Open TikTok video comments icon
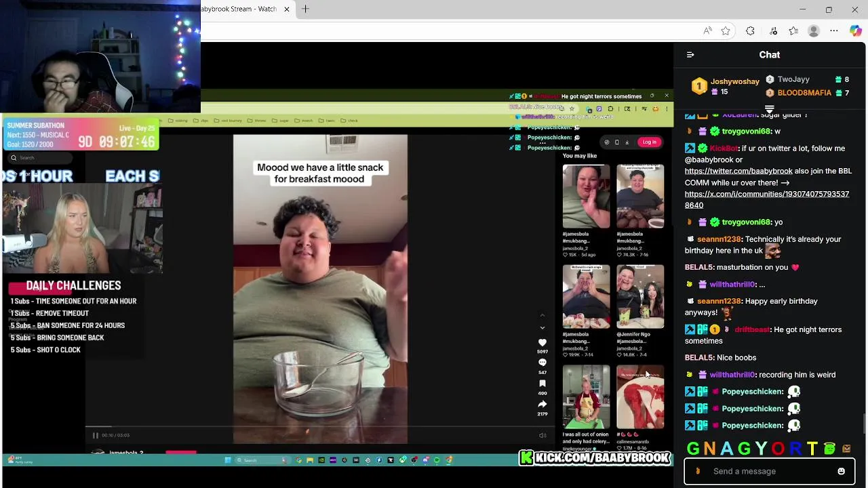Image resolution: width=868 pixels, height=488 pixels. coord(542,363)
